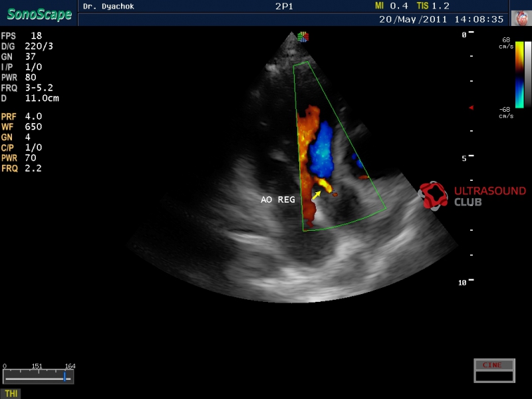Click the cine frame number 164
Viewport: 532px width, 399px height.
[x=70, y=366]
